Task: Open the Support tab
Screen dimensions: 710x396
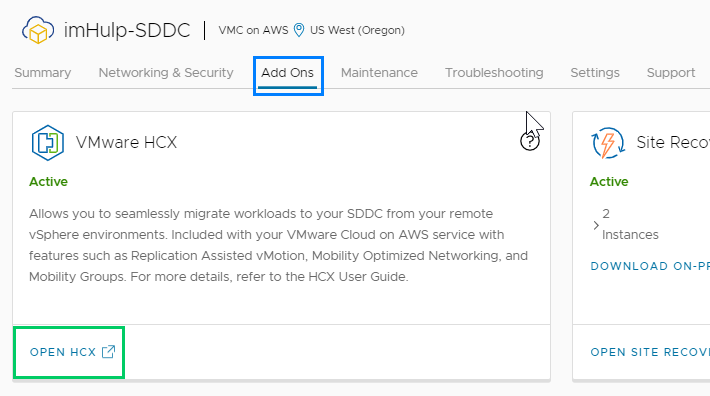Action: (x=671, y=73)
